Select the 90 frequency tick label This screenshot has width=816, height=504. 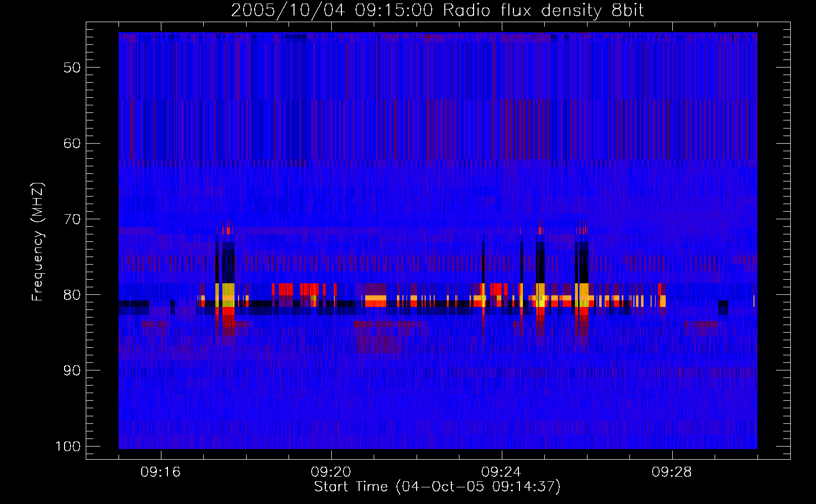tap(72, 370)
